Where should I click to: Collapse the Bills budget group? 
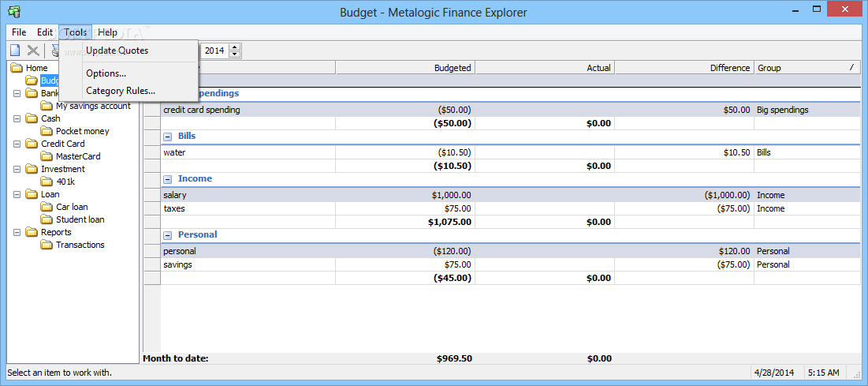168,137
